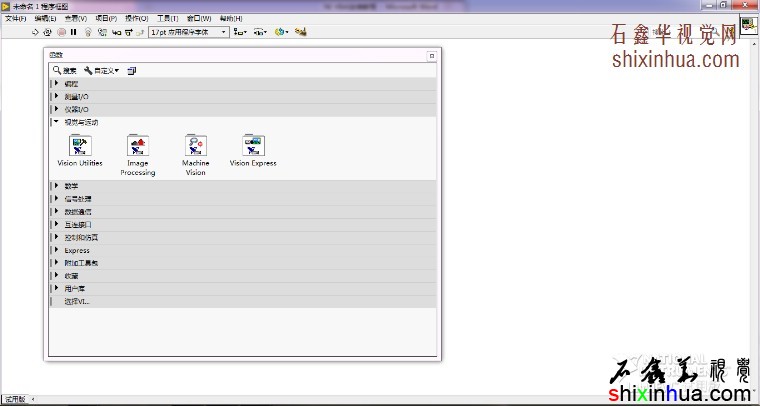Toggle the retain wire values button
Viewport: 760px width, 406px height.
coord(101,32)
